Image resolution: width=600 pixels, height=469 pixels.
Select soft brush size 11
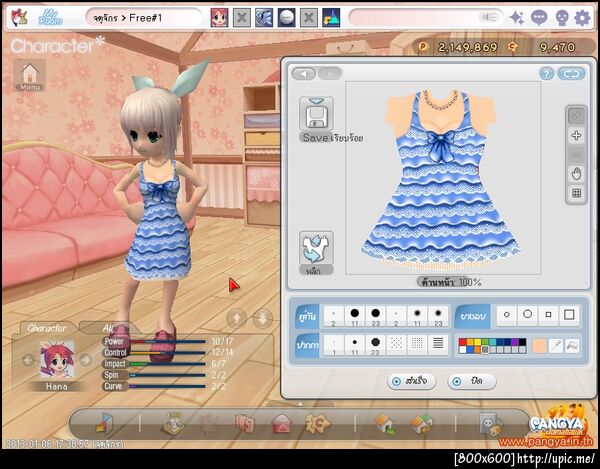pyautogui.click(x=417, y=316)
